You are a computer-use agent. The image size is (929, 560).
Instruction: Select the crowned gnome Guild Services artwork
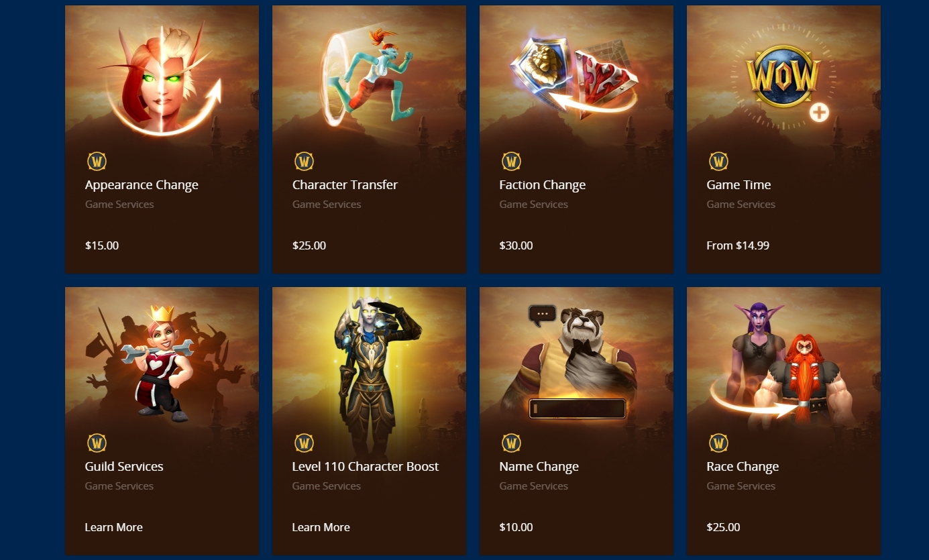pyautogui.click(x=158, y=362)
